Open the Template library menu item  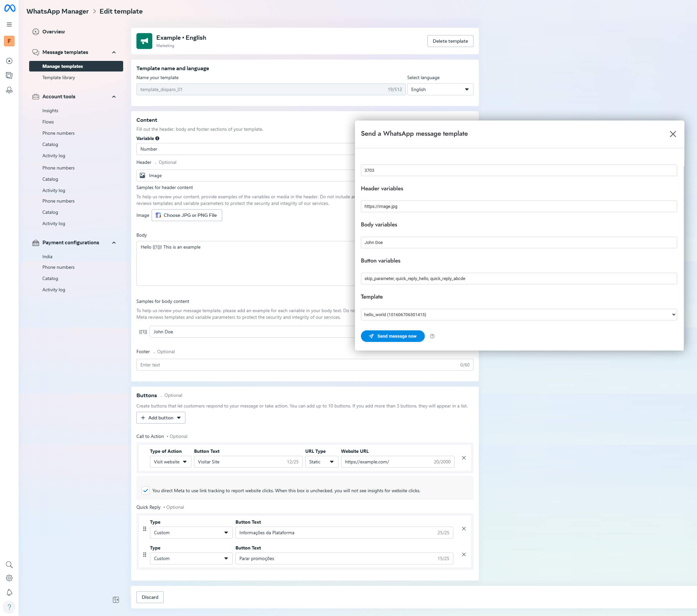pos(59,77)
